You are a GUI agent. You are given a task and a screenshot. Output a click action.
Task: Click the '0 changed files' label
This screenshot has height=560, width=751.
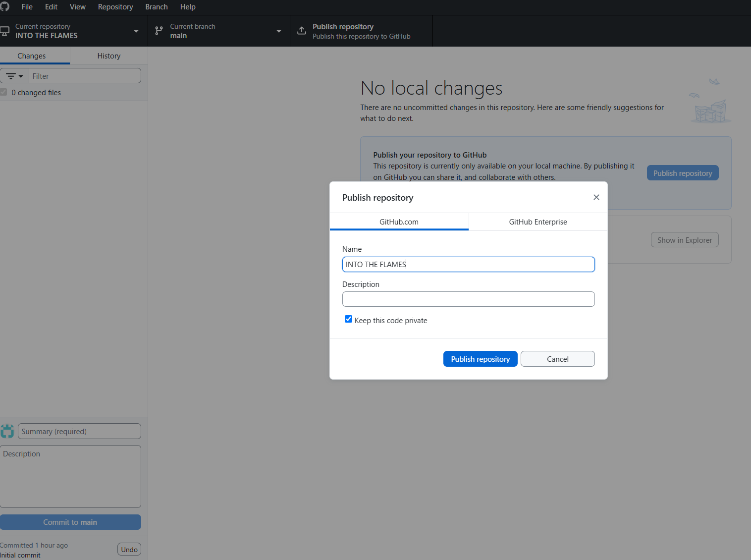[x=36, y=93]
